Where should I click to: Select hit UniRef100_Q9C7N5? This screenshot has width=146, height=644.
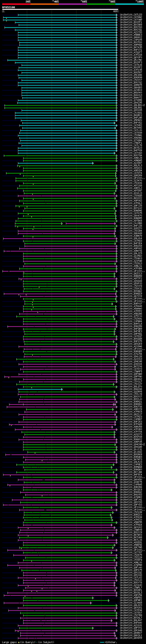(x=131, y=548)
